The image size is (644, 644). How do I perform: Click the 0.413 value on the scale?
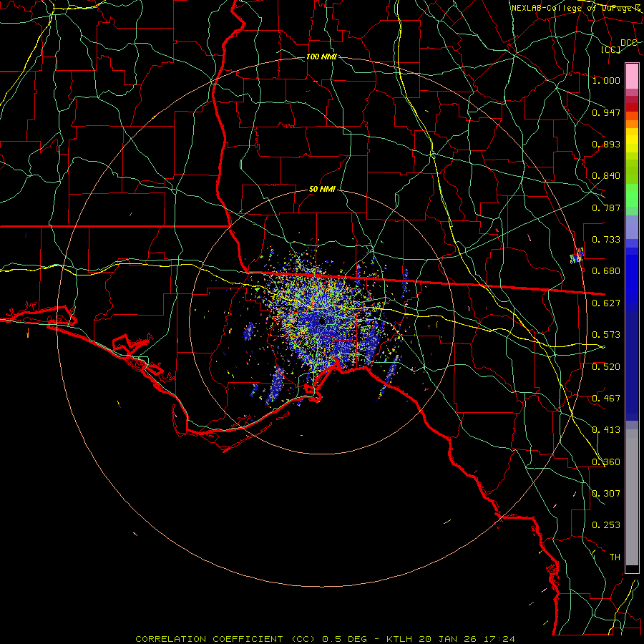click(x=606, y=430)
